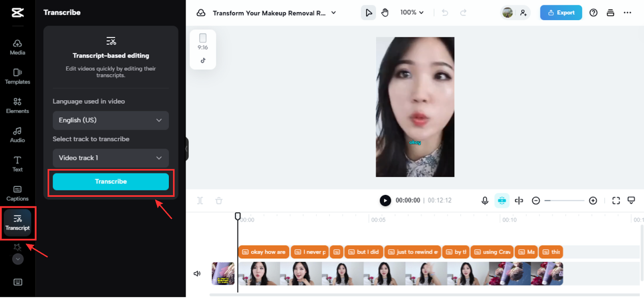
Task: Click the split clip tool icon
Action: pyautogui.click(x=200, y=201)
